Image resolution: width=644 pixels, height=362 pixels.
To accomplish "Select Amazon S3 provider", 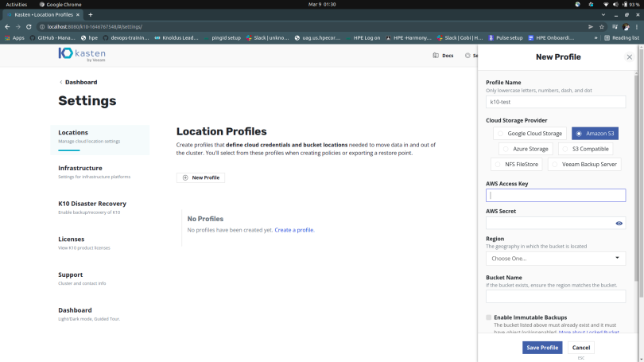I will click(596, 133).
